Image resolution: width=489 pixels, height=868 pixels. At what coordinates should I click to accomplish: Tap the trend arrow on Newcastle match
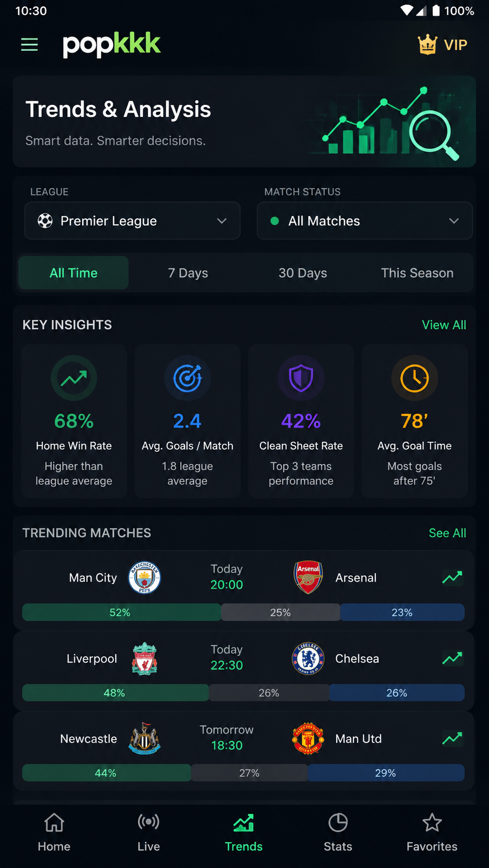pyautogui.click(x=452, y=738)
